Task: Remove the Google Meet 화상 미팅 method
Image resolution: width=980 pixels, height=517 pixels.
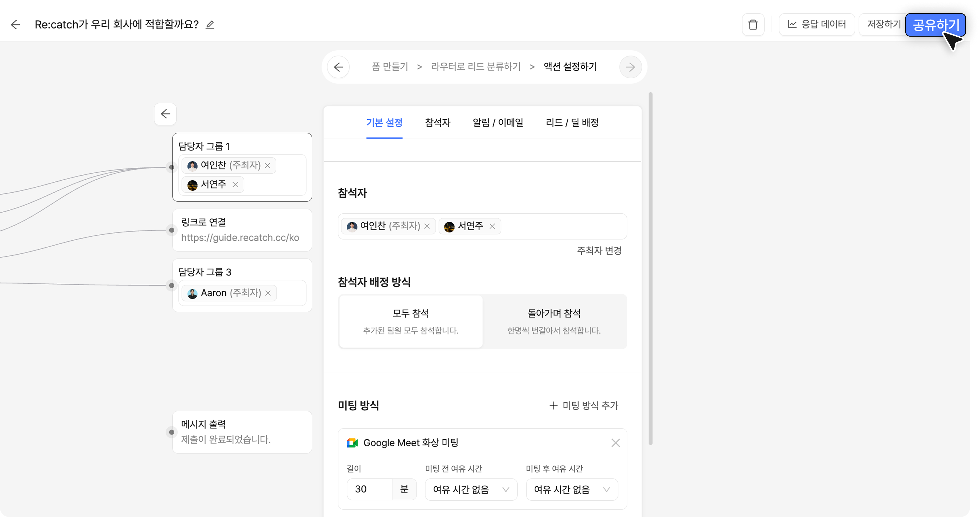Action: [615, 443]
